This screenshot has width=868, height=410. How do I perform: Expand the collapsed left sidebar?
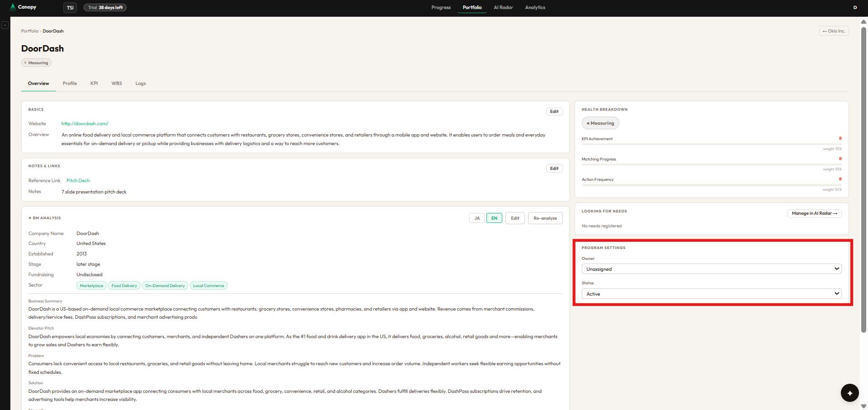coord(5,25)
